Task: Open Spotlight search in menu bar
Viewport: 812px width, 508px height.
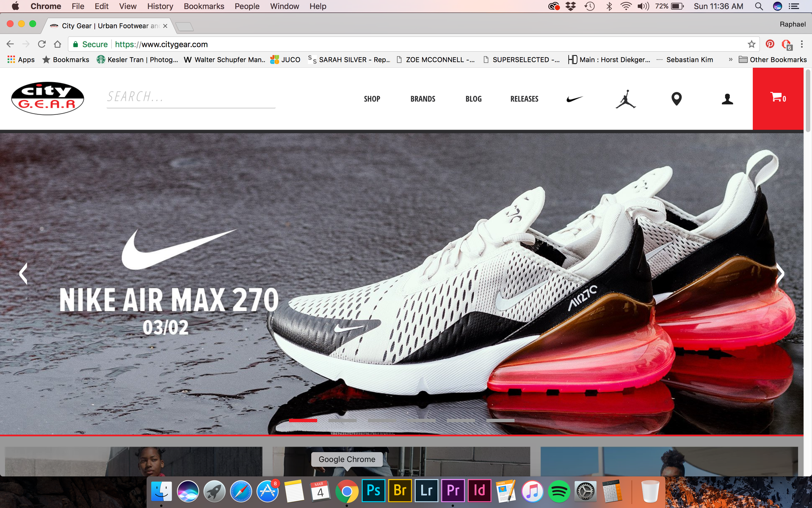Action: click(759, 6)
